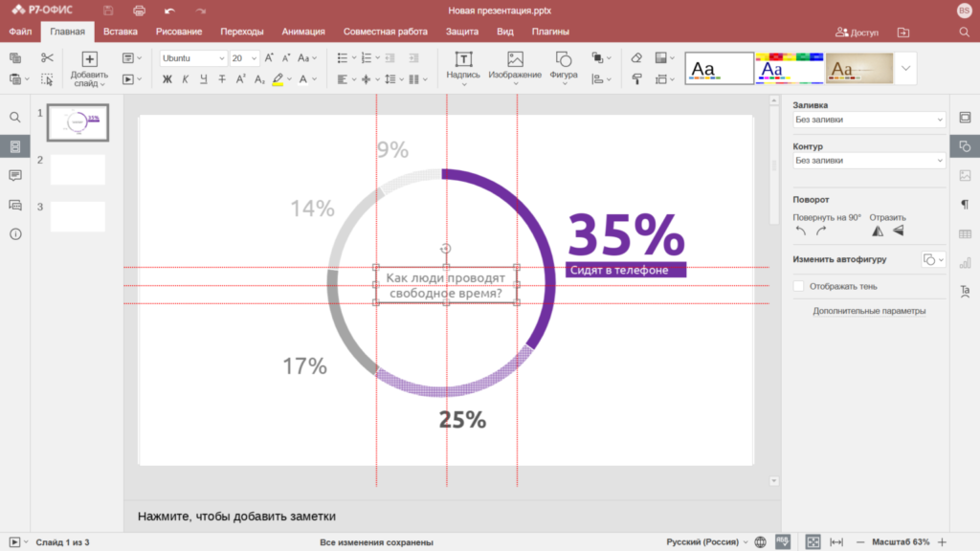Toggle italic formatting (К)
Image resolution: width=980 pixels, height=551 pixels.
[186, 79]
